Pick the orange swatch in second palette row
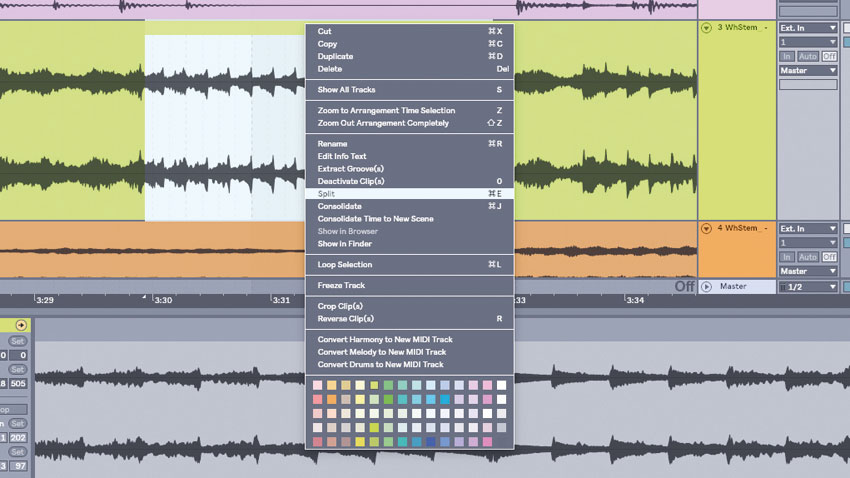Viewport: 850px width, 478px height. click(x=332, y=399)
